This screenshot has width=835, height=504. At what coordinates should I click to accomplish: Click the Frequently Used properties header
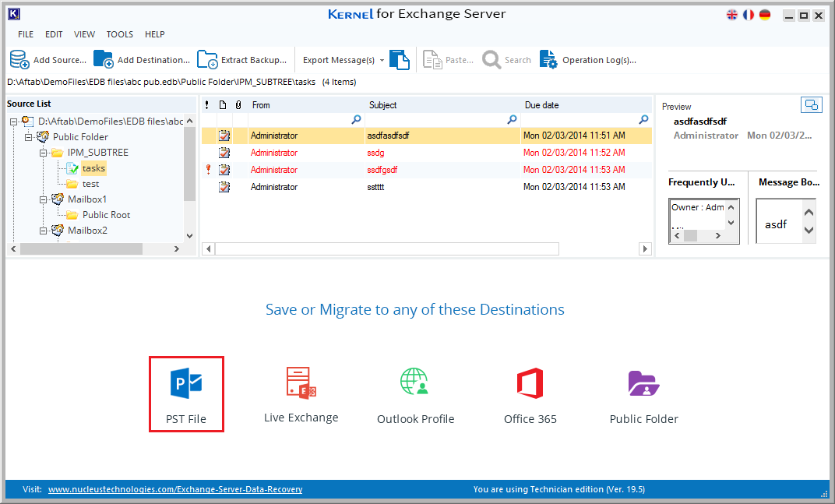(x=701, y=182)
